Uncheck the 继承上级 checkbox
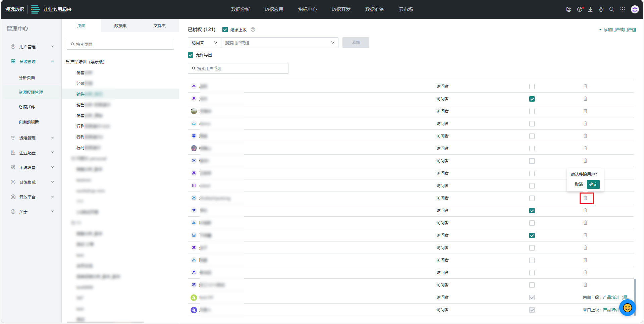Screen dimensions: 644x324 coord(225,30)
